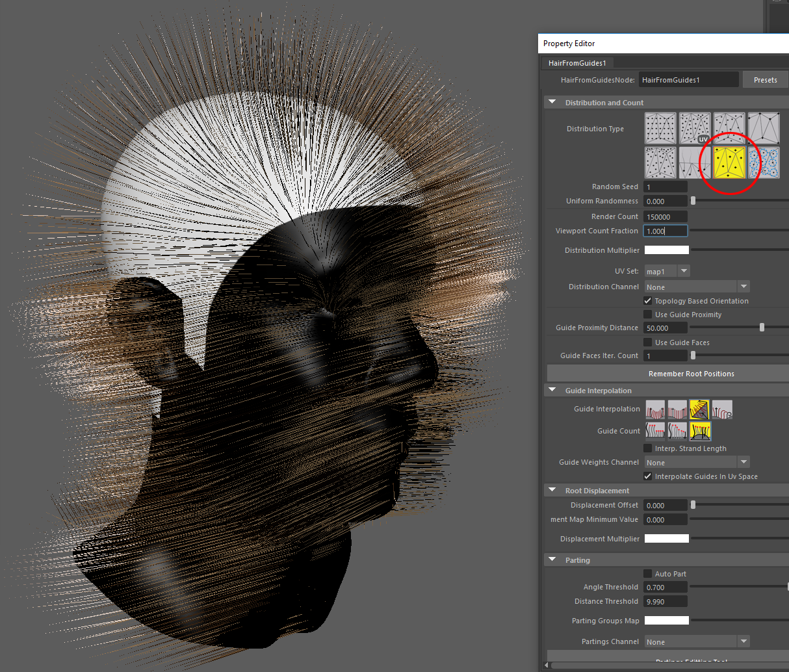Collapse the Parting section header

[552, 560]
